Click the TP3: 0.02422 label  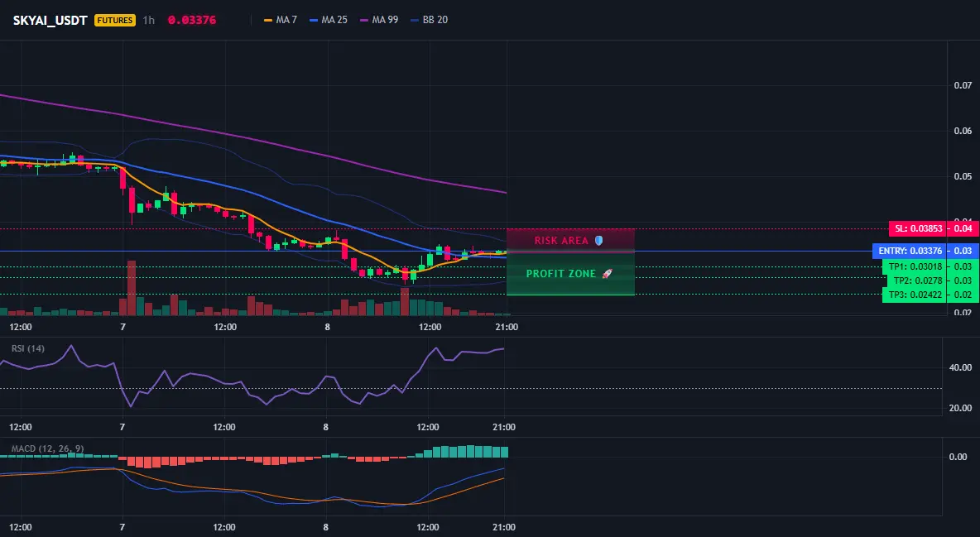click(x=915, y=295)
